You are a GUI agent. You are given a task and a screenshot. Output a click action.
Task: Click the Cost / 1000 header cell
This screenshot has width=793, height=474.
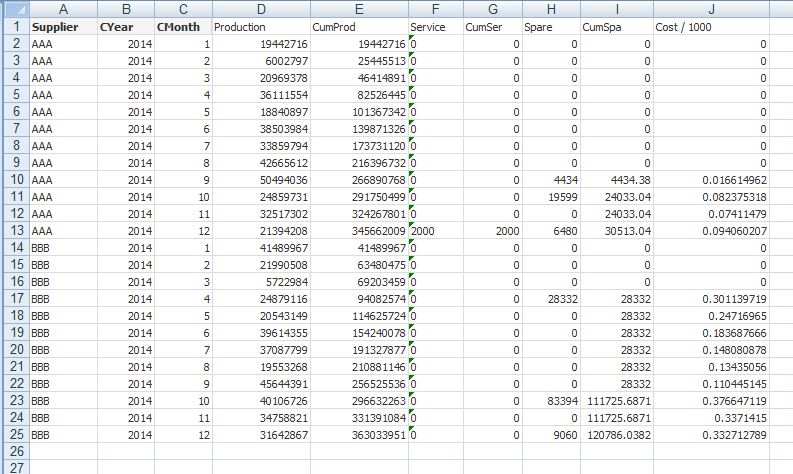click(x=711, y=27)
